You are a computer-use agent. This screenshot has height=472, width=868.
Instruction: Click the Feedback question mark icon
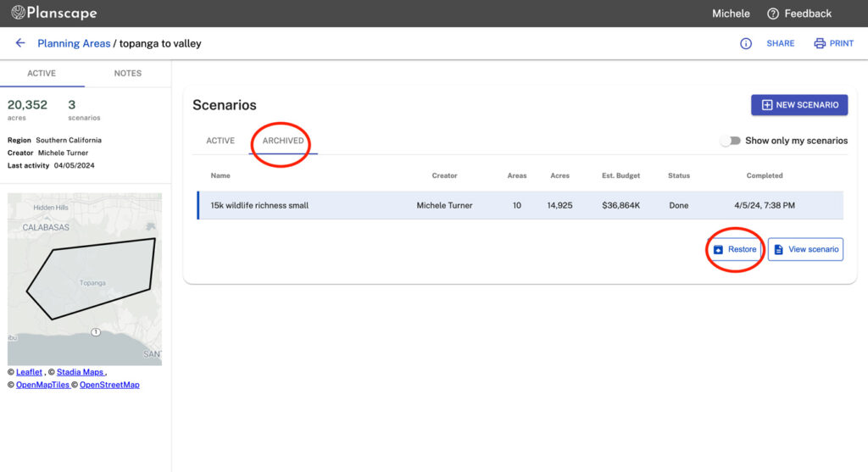(772, 14)
